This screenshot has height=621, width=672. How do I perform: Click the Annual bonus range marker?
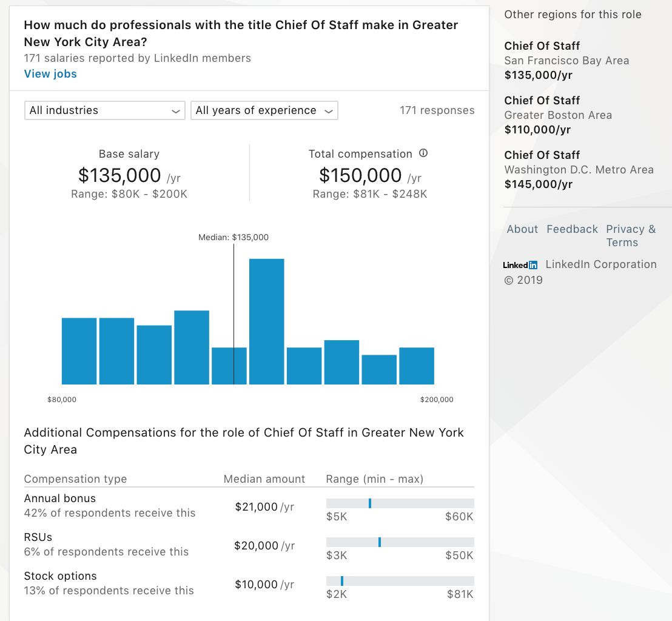(x=370, y=503)
